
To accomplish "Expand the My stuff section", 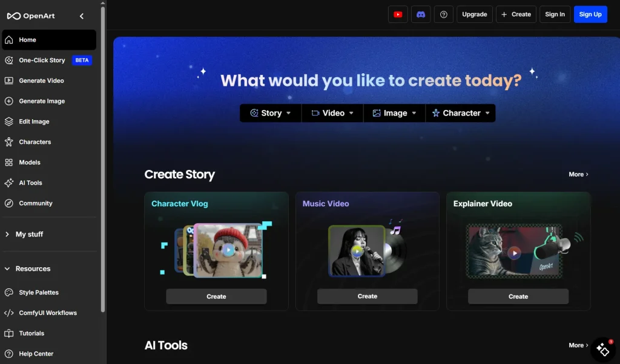I will tap(29, 234).
